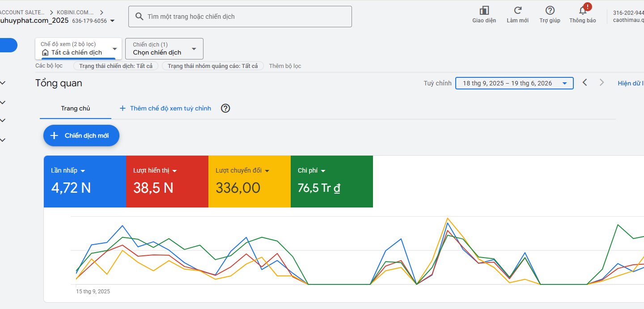
Task: Focus the campaign search field
Action: click(240, 17)
